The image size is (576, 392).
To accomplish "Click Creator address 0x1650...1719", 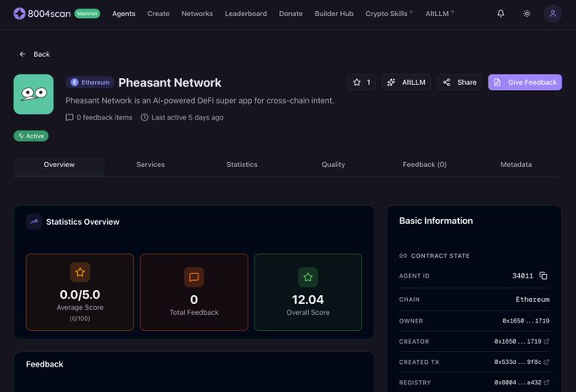I will coord(517,341).
